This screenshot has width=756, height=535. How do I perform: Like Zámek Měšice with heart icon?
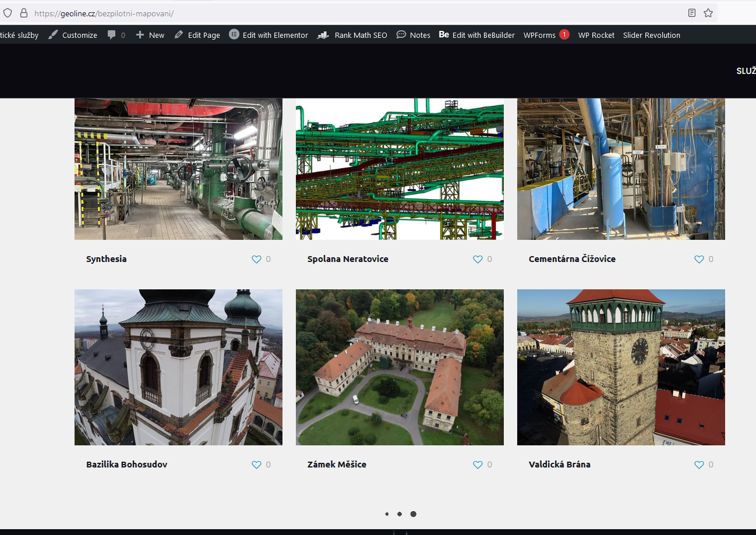478,465
